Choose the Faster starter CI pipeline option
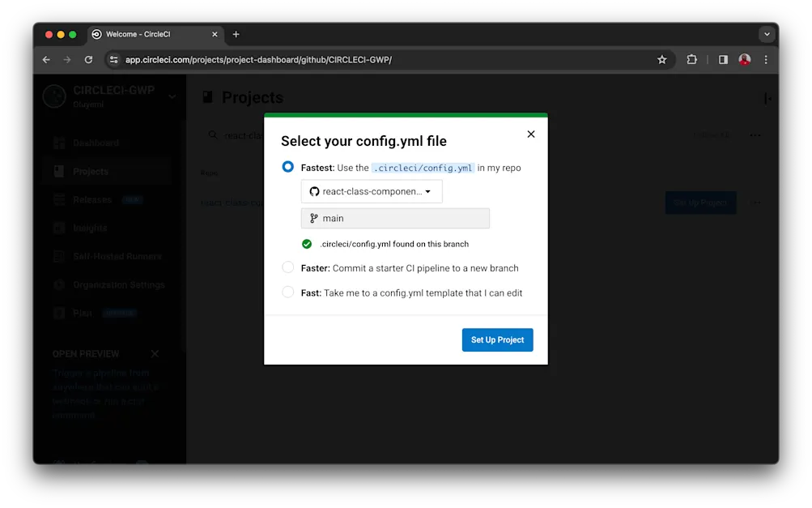This screenshot has height=508, width=812. tap(287, 267)
